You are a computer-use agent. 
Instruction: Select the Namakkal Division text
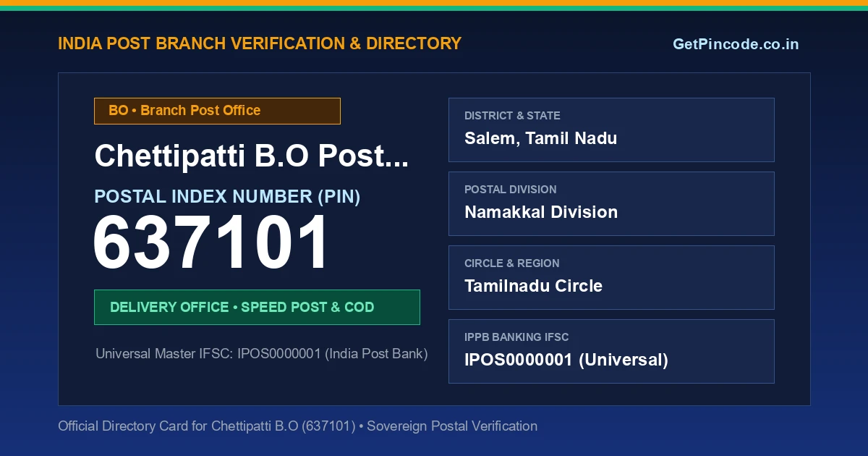541,212
